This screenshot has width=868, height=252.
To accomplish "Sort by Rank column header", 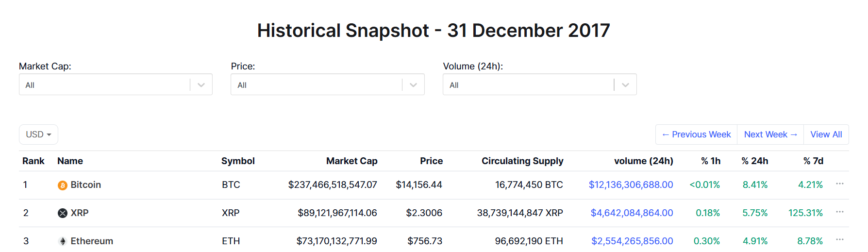I will pos(33,161).
